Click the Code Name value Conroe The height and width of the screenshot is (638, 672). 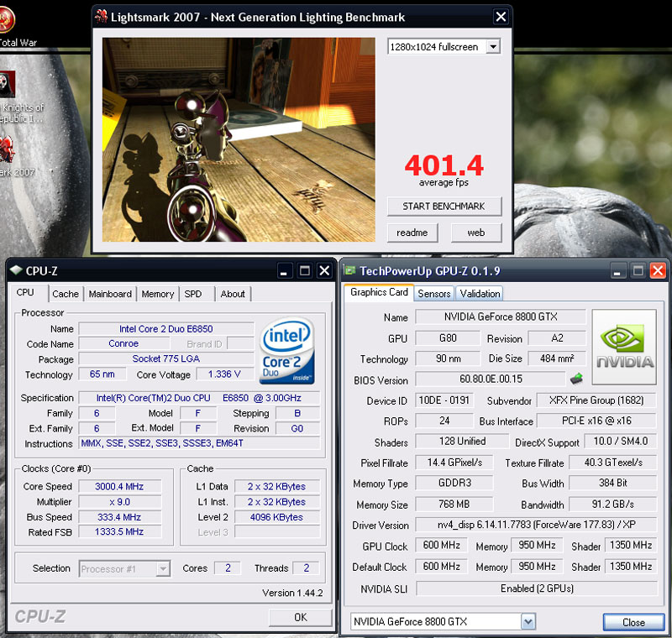(123, 343)
